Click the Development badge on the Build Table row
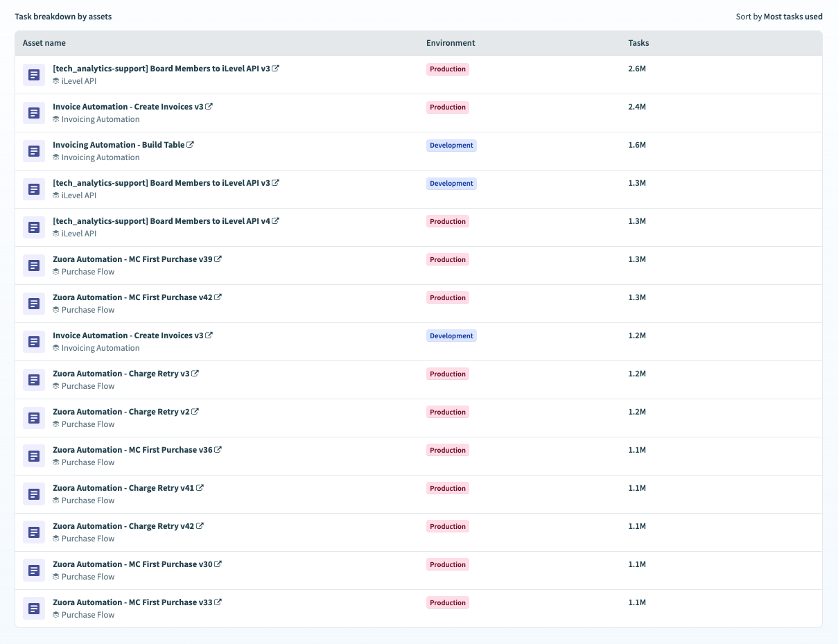The image size is (838, 644). (451, 146)
